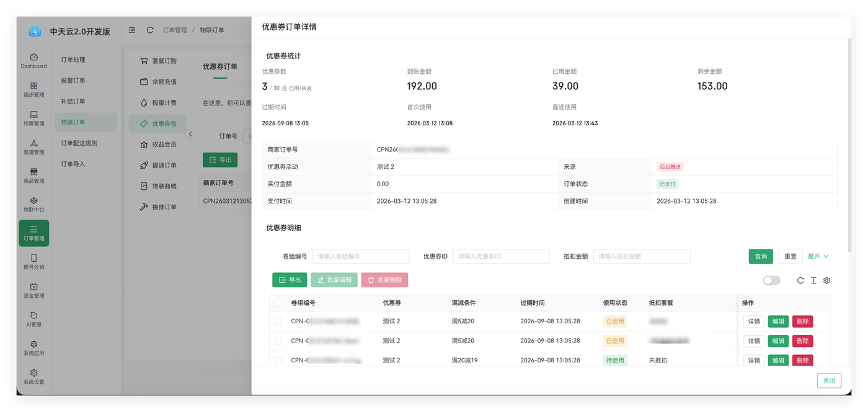Click the 批量编辑 button

click(334, 280)
